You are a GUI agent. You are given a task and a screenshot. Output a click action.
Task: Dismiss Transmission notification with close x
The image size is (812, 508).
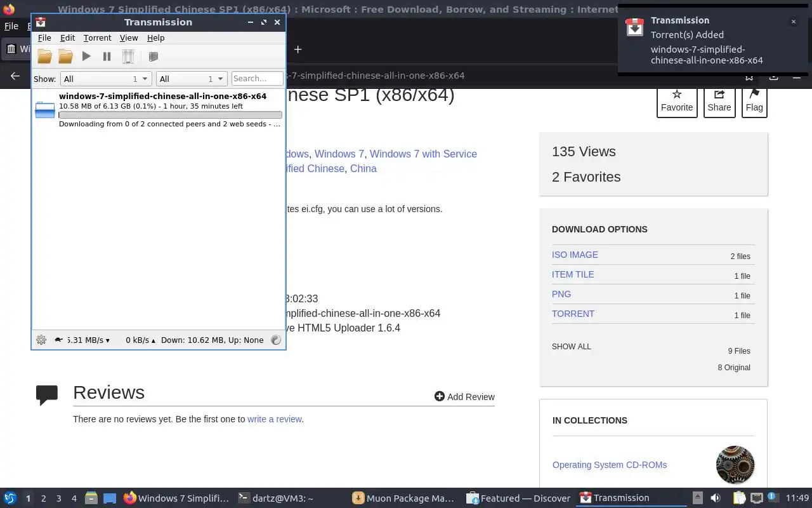click(x=793, y=22)
